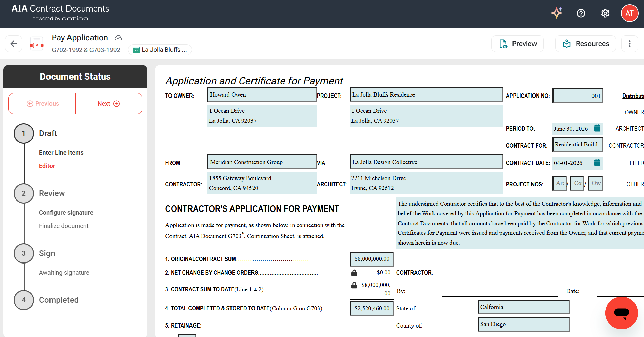This screenshot has width=644, height=337.
Task: Select Configure signature sub-step
Action: [66, 213]
